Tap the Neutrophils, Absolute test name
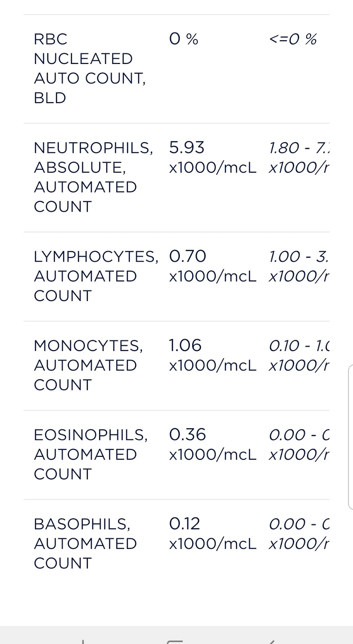 coord(93,177)
